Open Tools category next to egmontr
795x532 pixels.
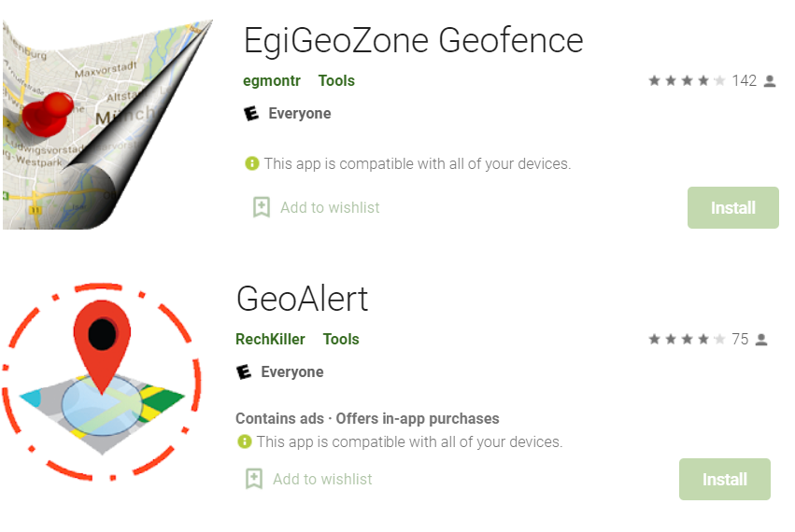pos(336,80)
